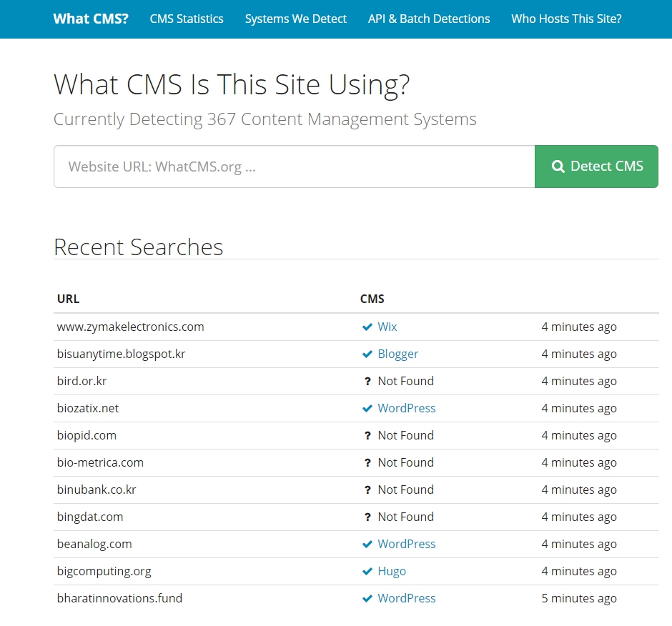Click Not Found text for bingdat.com
Screen dimensions: 672x626
point(405,517)
